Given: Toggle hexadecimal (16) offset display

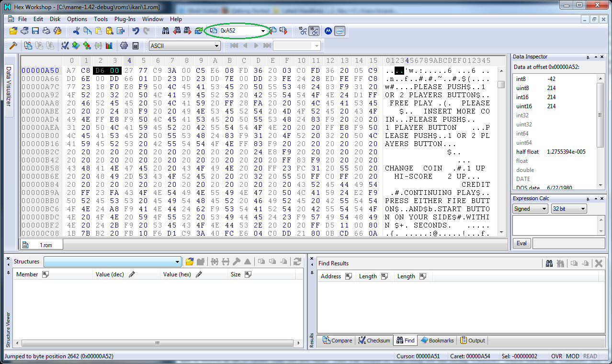Looking at the screenshot, I should click(x=314, y=31).
